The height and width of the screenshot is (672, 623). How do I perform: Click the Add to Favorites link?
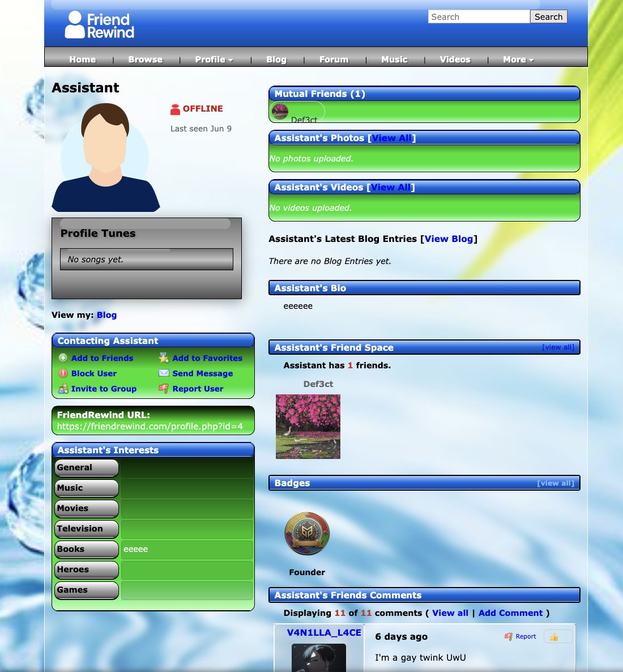[207, 358]
